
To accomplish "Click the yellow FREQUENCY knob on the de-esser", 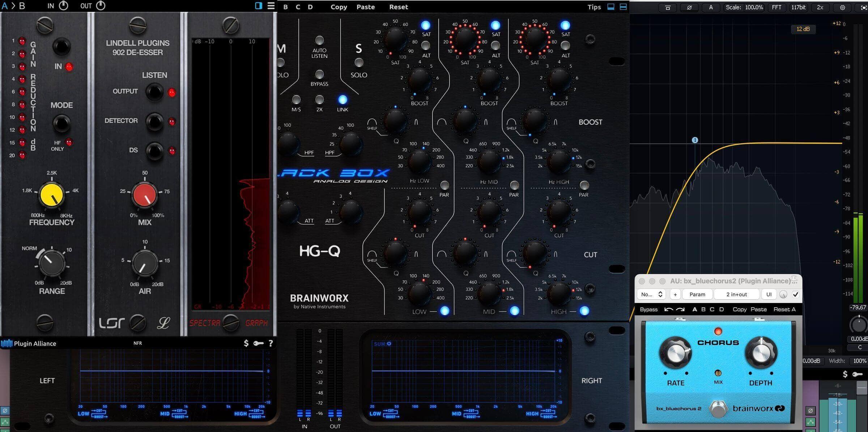I will tap(52, 196).
